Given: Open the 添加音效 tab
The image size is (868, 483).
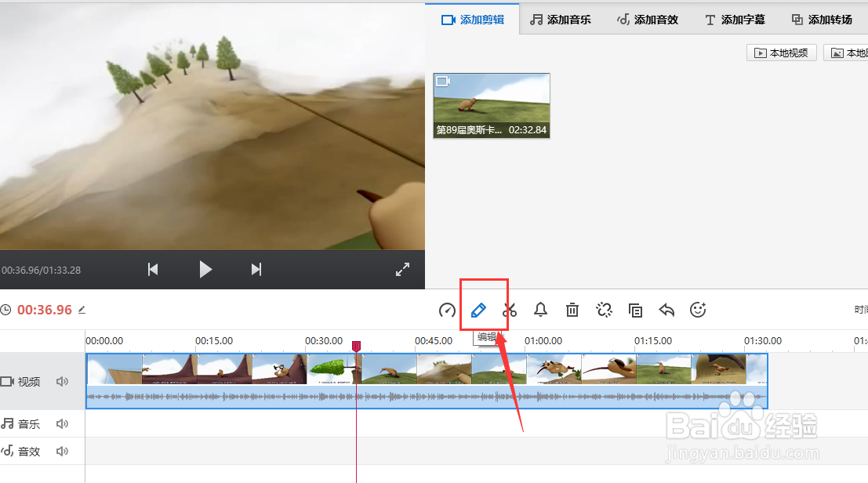Looking at the screenshot, I should point(647,20).
